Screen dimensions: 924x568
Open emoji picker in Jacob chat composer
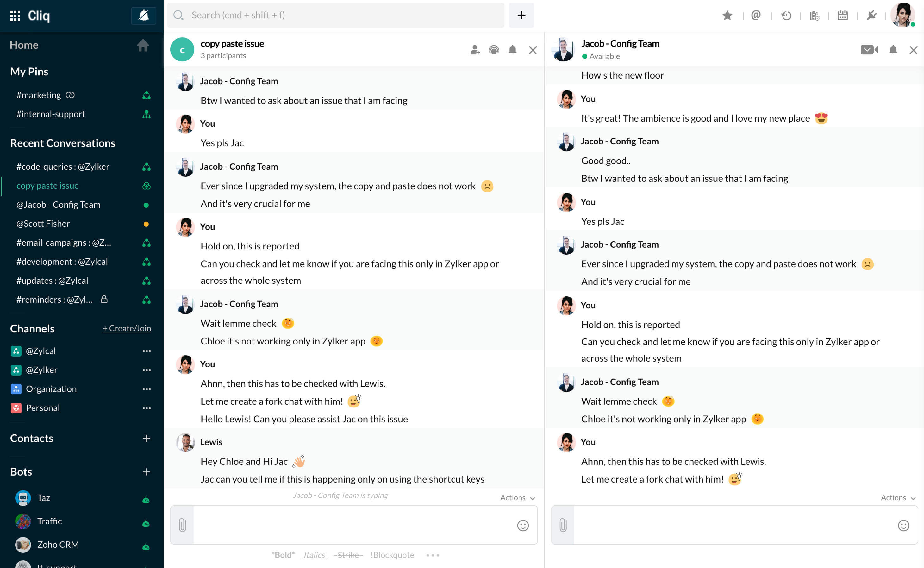tap(903, 525)
